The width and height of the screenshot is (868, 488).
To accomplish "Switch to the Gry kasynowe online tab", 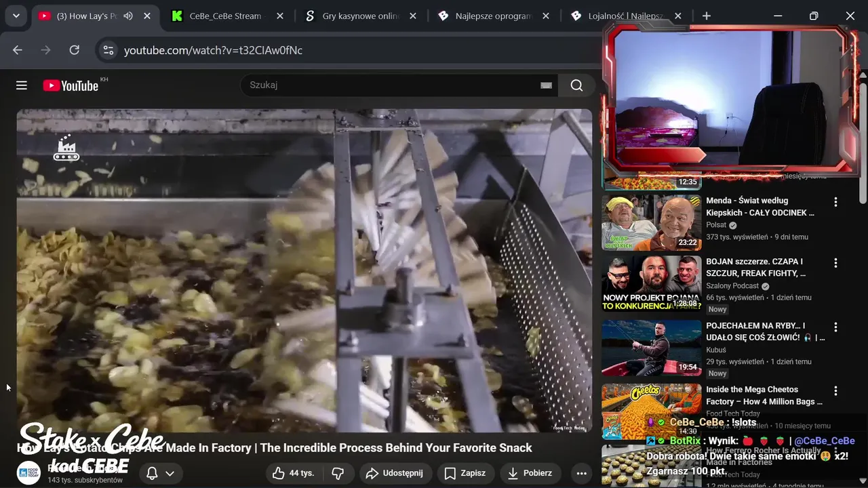I will (x=361, y=16).
